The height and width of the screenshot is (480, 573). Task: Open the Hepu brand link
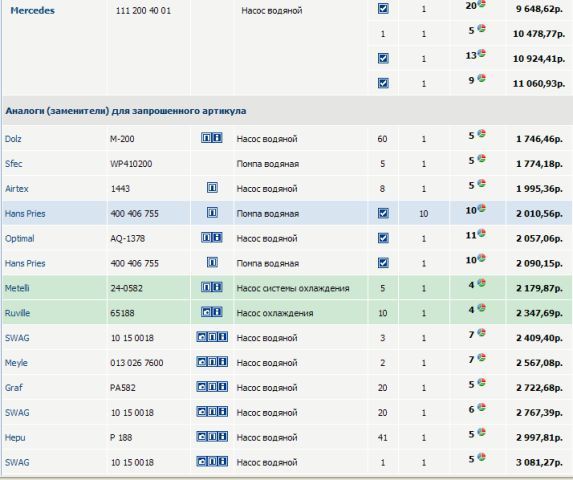coord(15,438)
